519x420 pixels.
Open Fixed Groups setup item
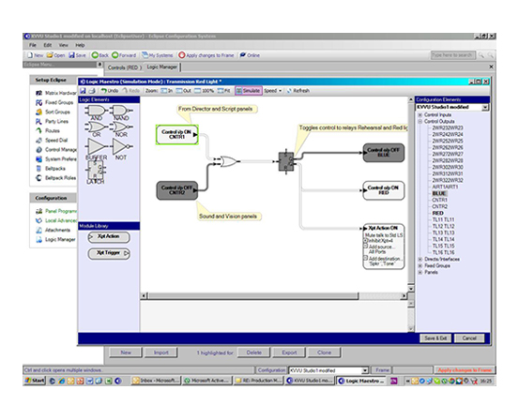click(x=54, y=102)
